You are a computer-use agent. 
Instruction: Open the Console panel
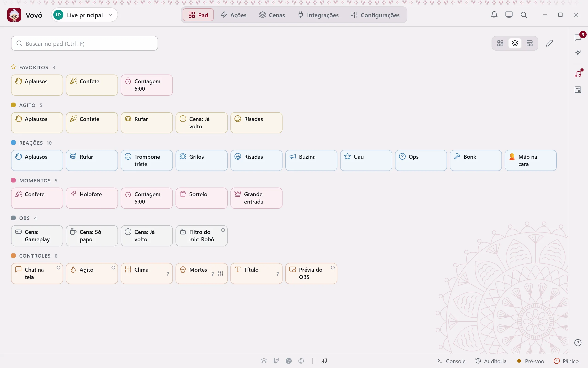point(451,361)
